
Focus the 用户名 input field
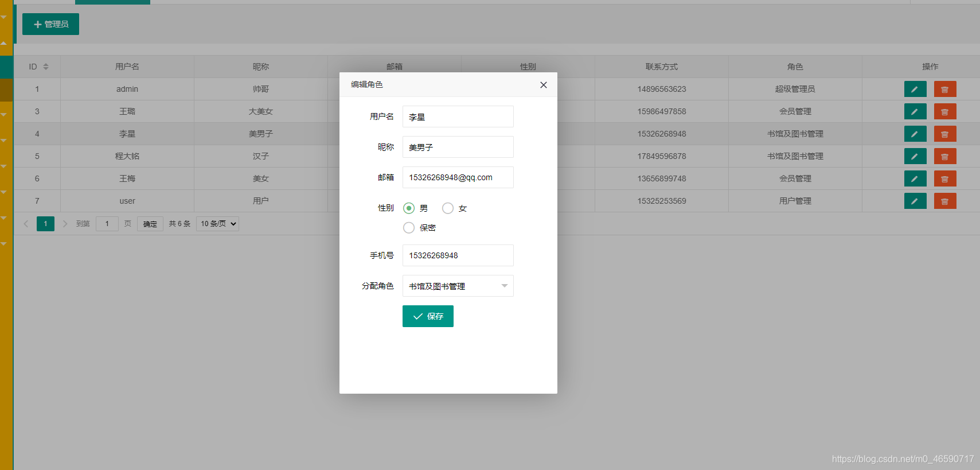pyautogui.click(x=458, y=116)
